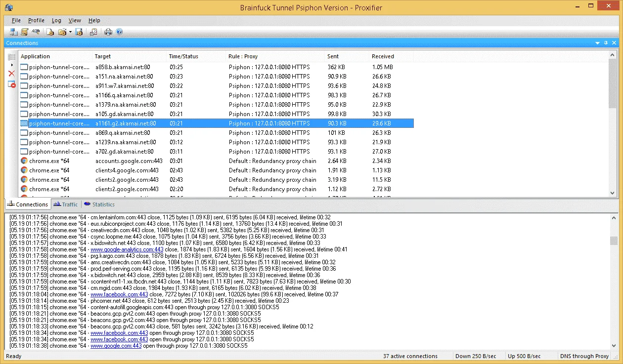
Task: Click red X close connection icon
Action: pyautogui.click(x=11, y=74)
